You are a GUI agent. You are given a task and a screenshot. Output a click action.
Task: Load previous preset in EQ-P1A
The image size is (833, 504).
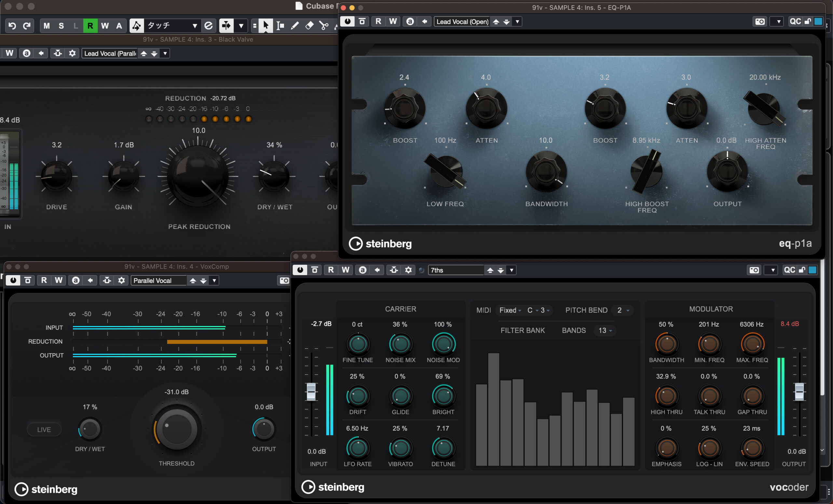click(496, 21)
